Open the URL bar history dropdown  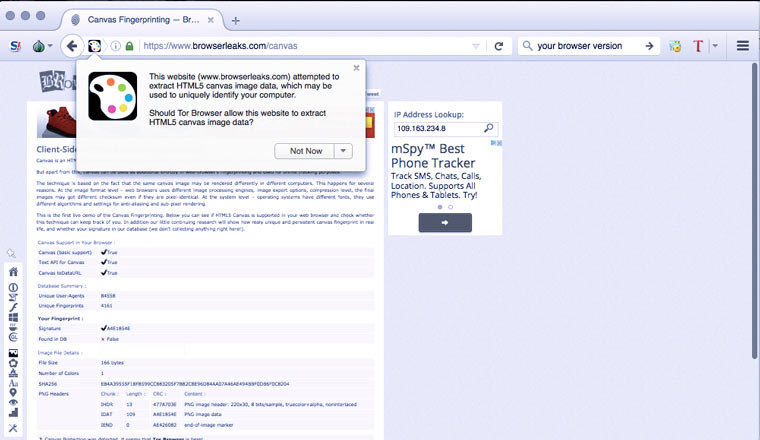[x=476, y=46]
